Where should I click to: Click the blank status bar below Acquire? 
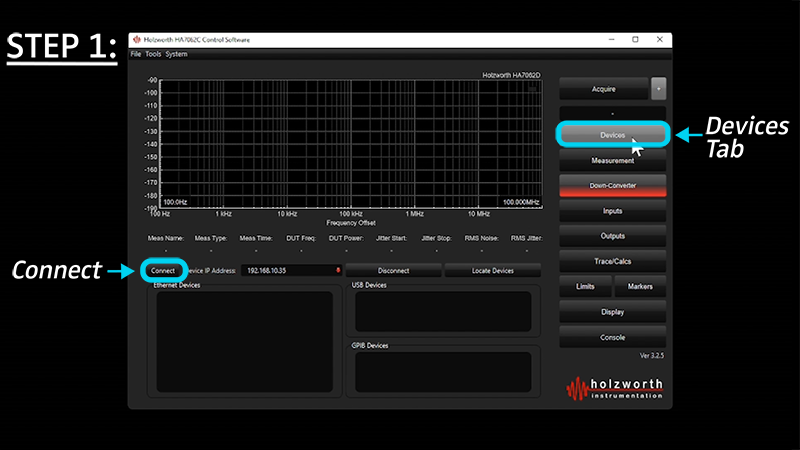(612, 113)
